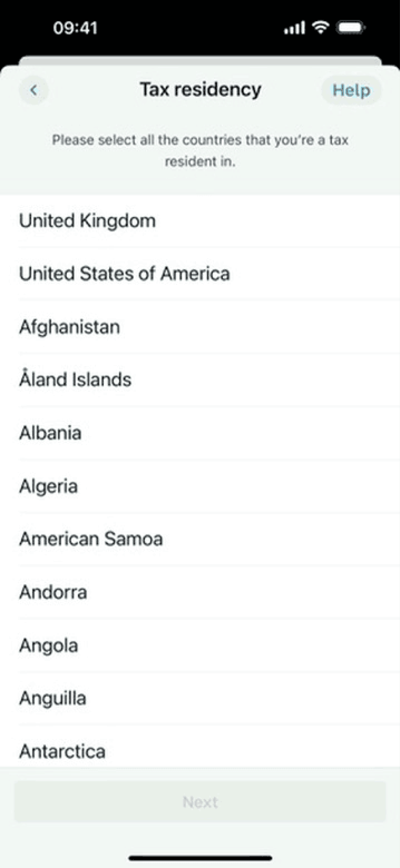Tap the Tax residency title
The height and width of the screenshot is (868, 400).
(x=200, y=90)
